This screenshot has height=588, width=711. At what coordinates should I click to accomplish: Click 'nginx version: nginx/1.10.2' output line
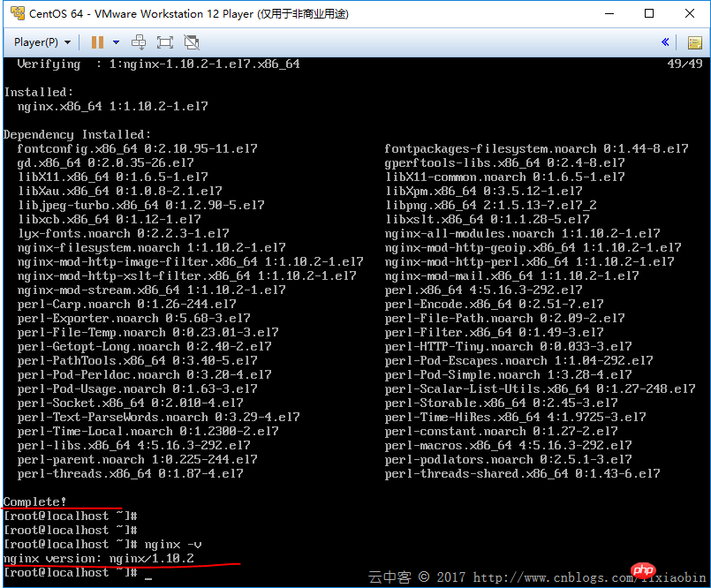[x=99, y=558]
